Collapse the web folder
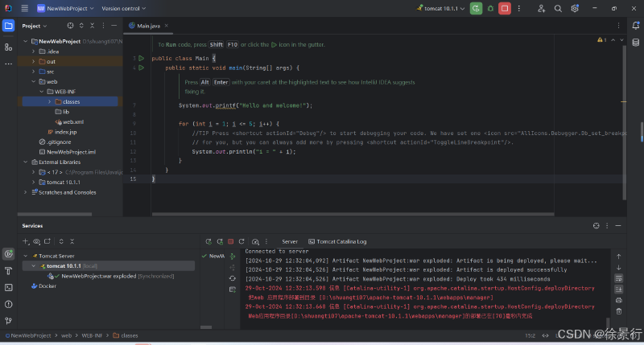This screenshot has height=345, width=644. tap(34, 82)
